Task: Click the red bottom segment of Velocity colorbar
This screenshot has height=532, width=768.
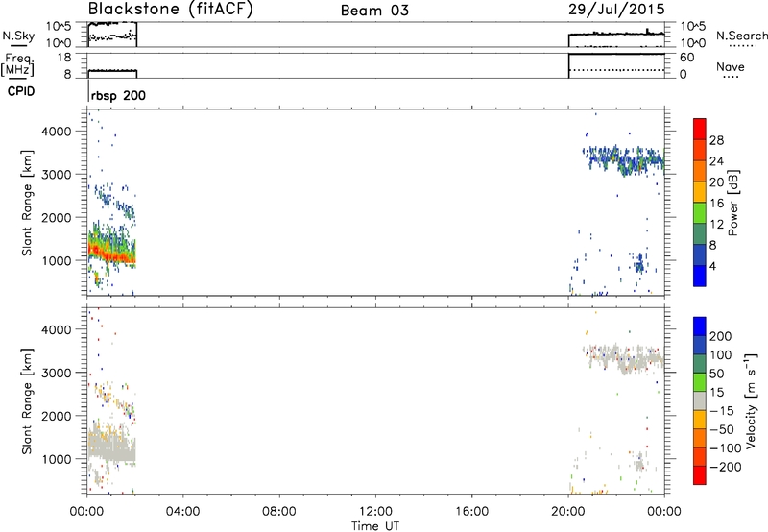Action: [x=700, y=475]
